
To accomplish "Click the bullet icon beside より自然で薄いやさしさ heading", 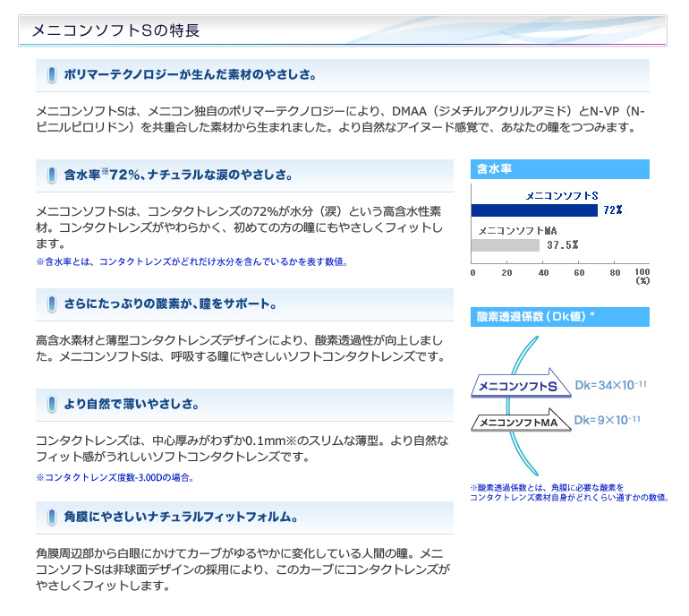I will click(52, 404).
